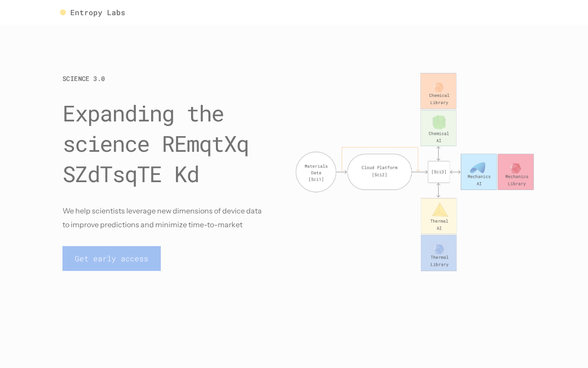
Task: Click the yellow dot Entropy Labs logo
Action: pyautogui.click(x=63, y=12)
